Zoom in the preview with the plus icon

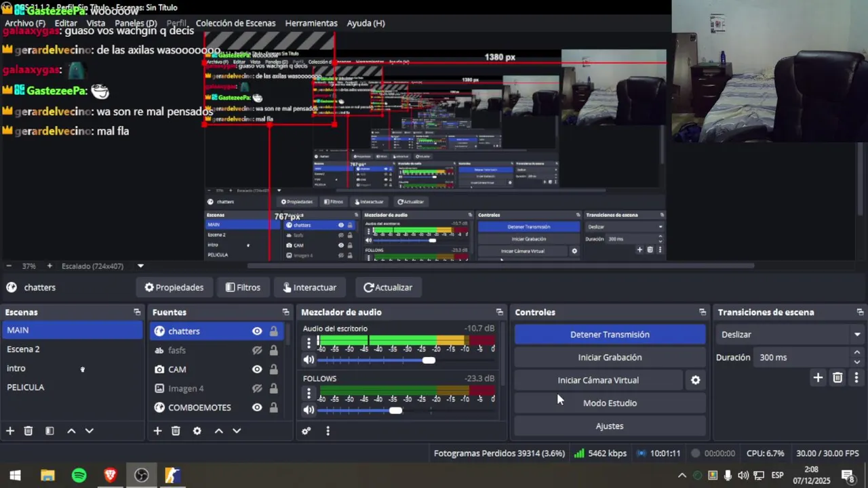(50, 266)
